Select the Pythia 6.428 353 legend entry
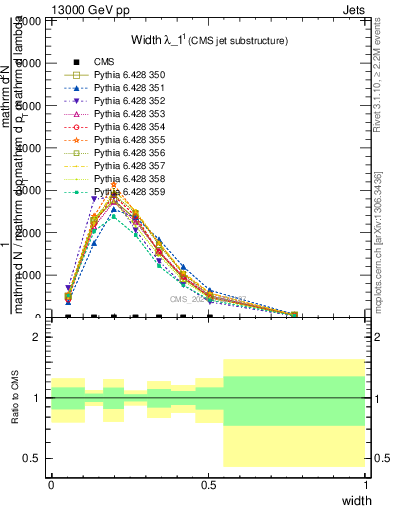Image resolution: width=393 pixels, height=512 pixels. (x=129, y=114)
